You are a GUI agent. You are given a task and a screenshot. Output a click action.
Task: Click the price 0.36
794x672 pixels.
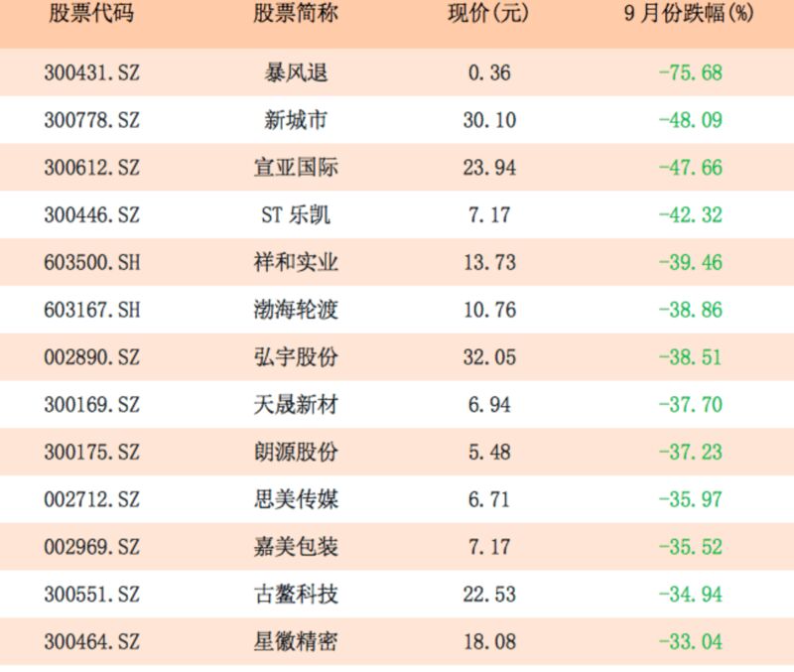(489, 72)
